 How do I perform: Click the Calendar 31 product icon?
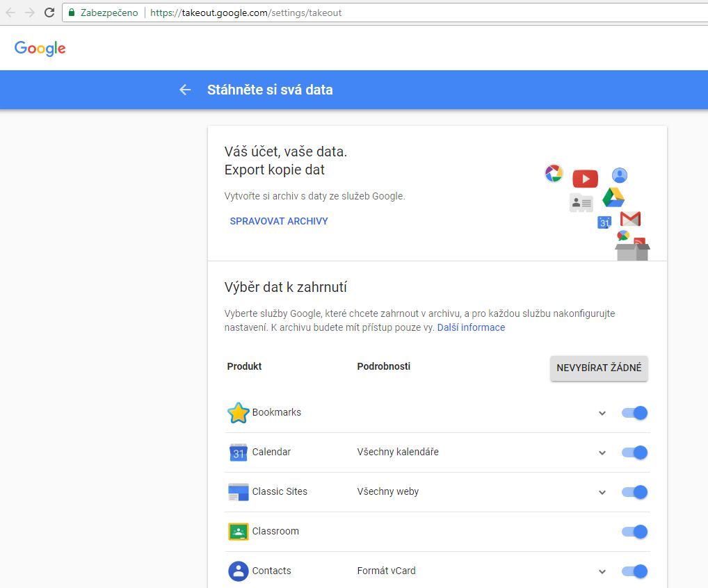click(x=239, y=452)
